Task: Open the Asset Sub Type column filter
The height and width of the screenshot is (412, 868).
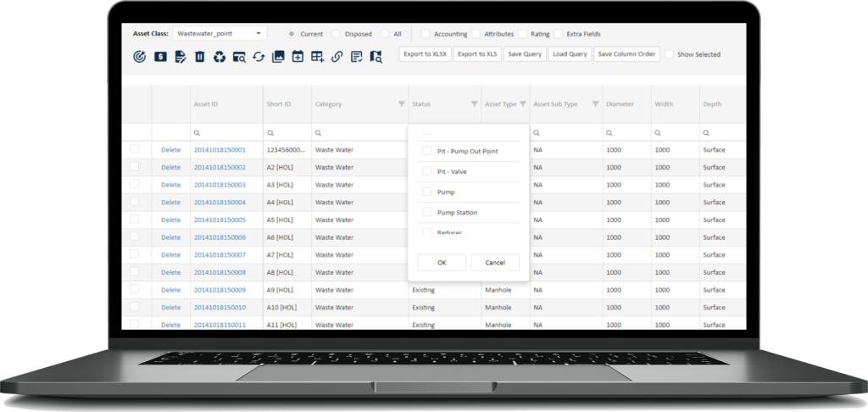Action: (x=595, y=104)
